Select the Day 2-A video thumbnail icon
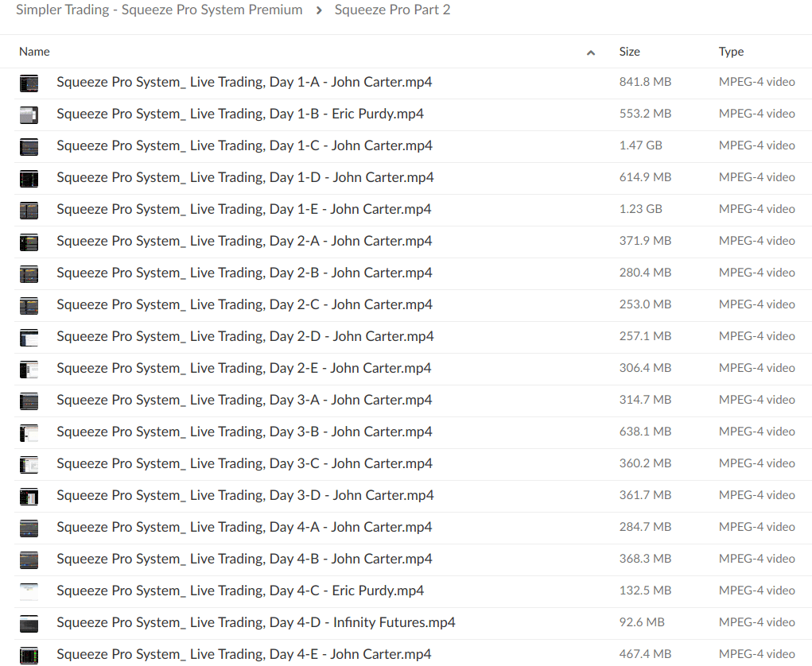812x666 pixels. click(29, 242)
